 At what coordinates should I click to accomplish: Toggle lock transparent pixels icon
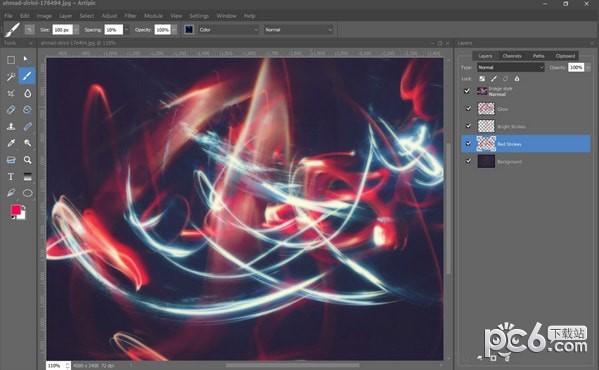coord(482,79)
